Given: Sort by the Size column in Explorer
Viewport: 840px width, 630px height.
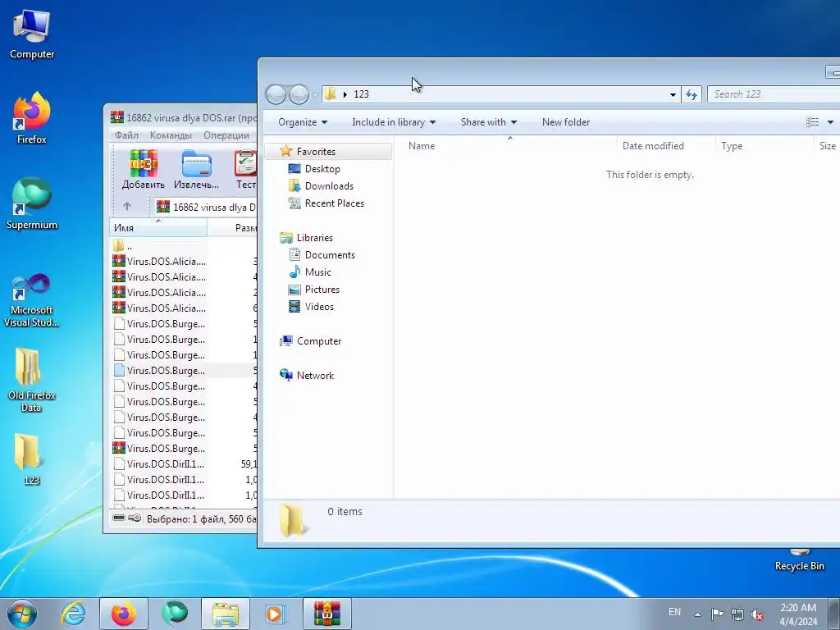Looking at the screenshot, I should (827, 146).
